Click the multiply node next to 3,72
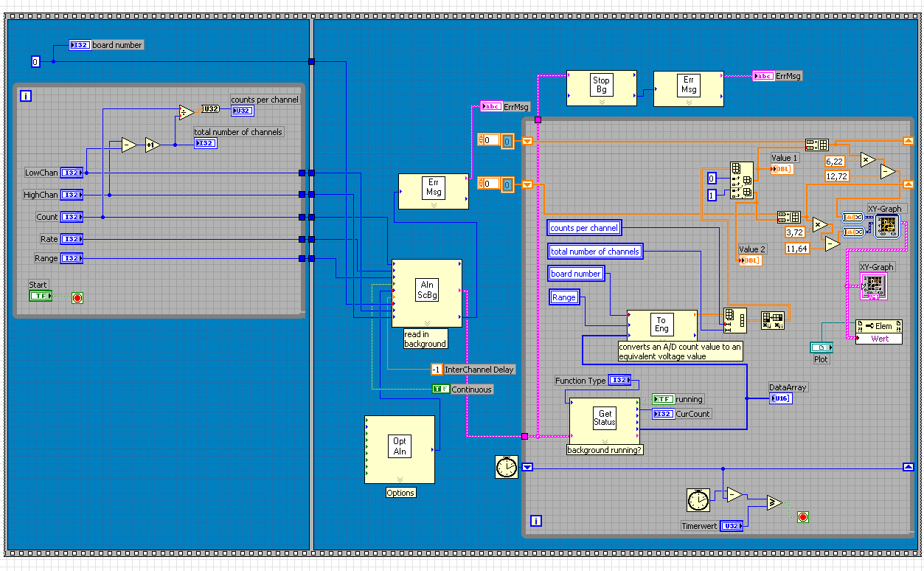Image resolution: width=924 pixels, height=571 pixels. coord(819,224)
